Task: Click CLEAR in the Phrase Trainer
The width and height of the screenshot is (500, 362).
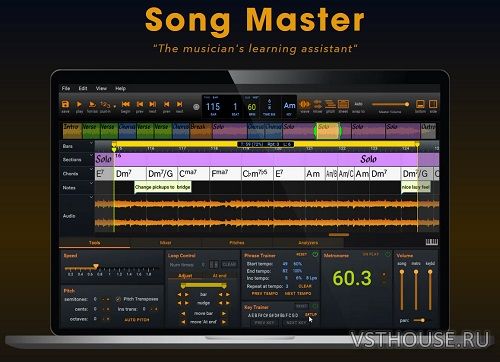Action: pyautogui.click(x=305, y=286)
